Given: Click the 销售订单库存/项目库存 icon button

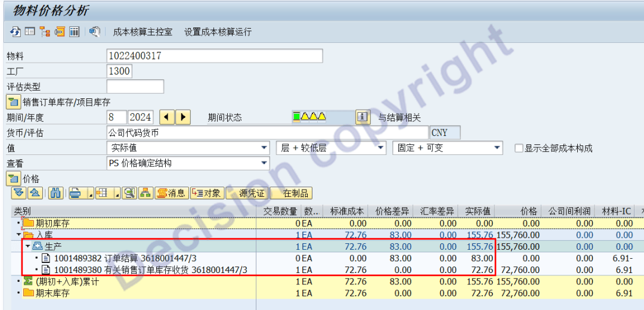Looking at the screenshot, I should tap(13, 102).
